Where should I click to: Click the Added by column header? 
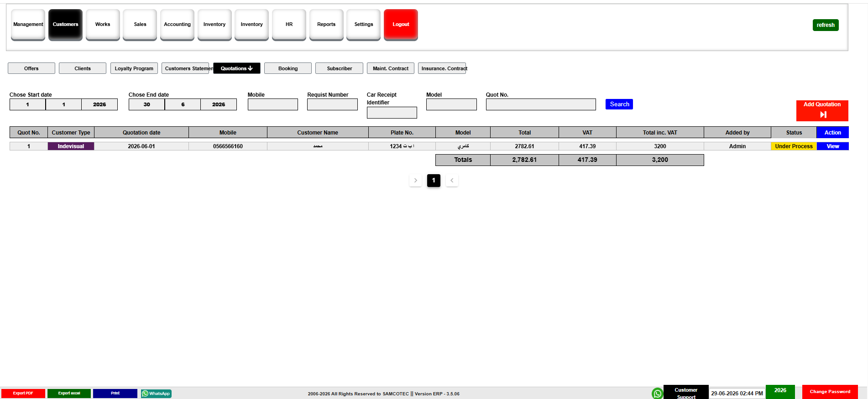737,133
